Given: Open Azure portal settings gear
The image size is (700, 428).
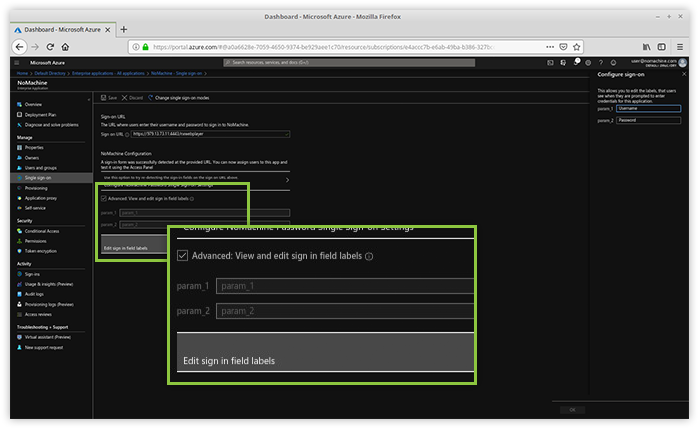Looking at the screenshot, I should [x=588, y=62].
